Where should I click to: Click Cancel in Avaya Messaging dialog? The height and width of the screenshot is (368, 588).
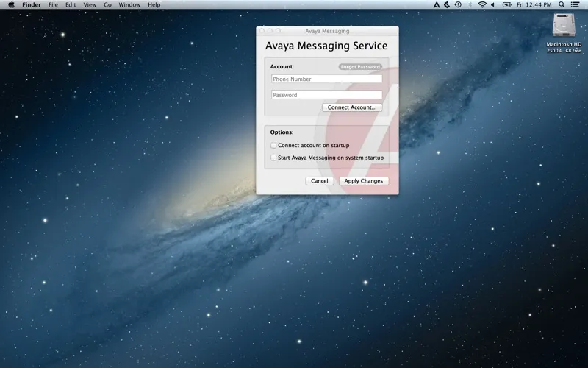(320, 181)
